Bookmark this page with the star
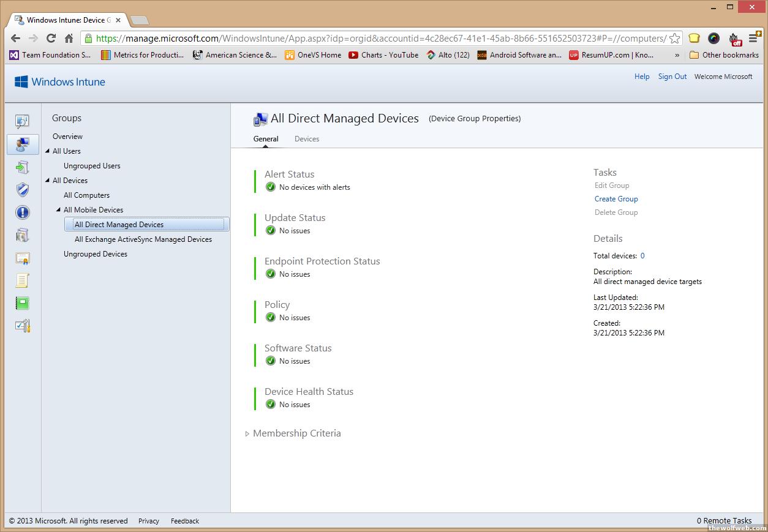Image resolution: width=768 pixels, height=532 pixels. point(674,38)
